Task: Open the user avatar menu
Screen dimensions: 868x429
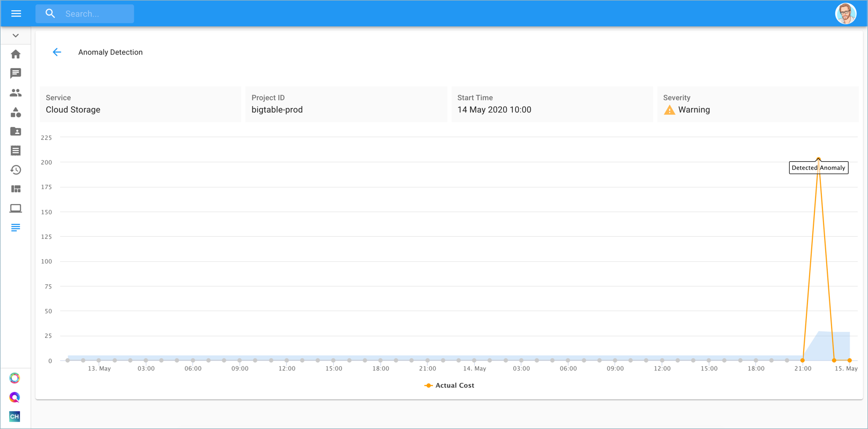Action: coord(845,13)
